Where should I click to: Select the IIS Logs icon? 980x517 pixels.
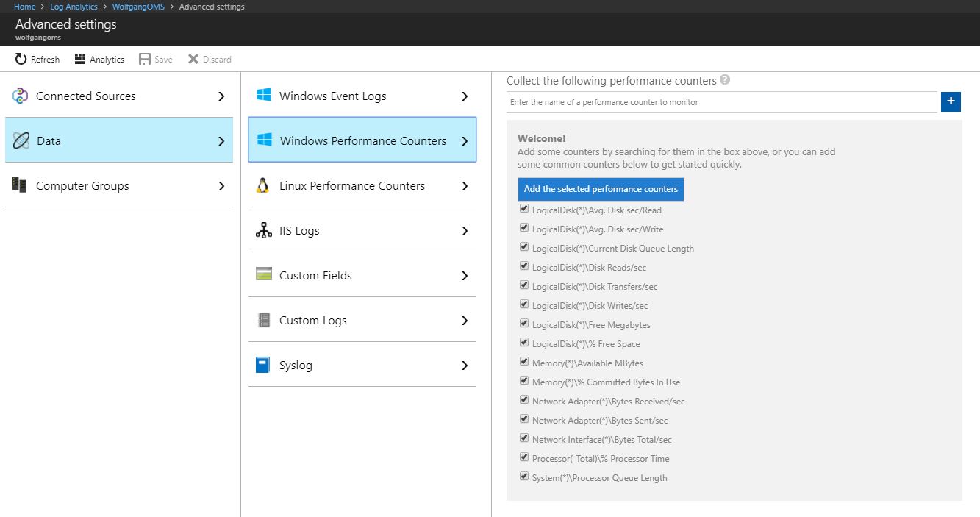pyautogui.click(x=263, y=230)
